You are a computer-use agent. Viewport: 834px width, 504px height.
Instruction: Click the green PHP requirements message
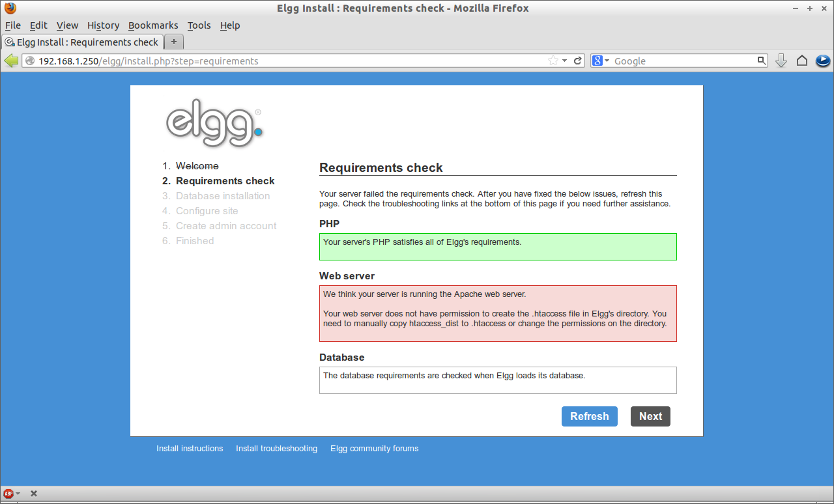point(498,247)
